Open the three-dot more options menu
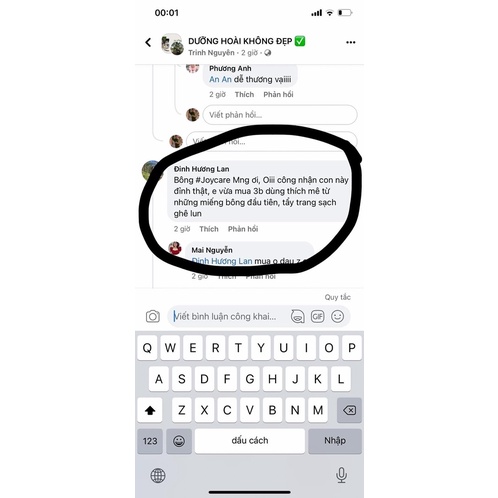Viewport: 498px width, 498px height. 350,42
